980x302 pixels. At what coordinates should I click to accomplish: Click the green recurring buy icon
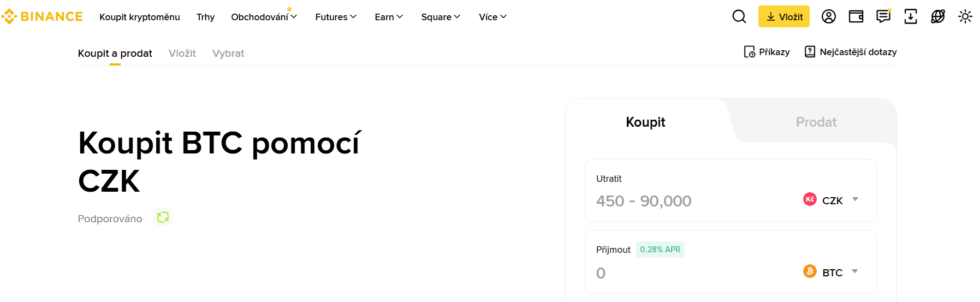[163, 217]
